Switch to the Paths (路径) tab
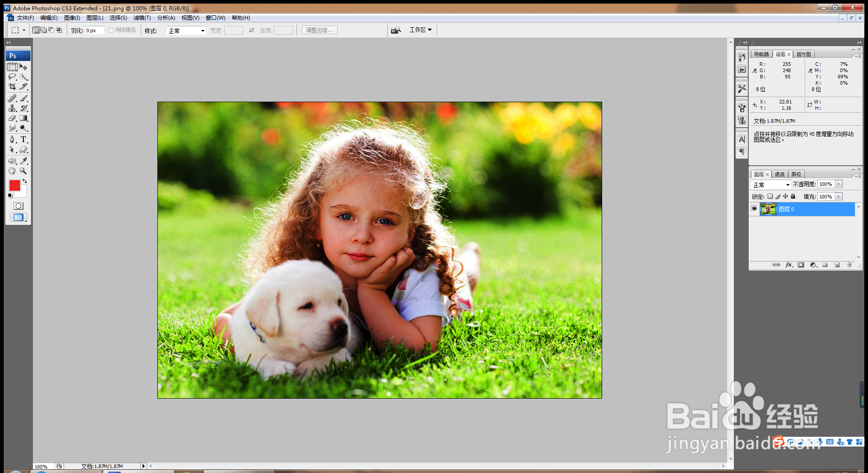Image resolution: width=868 pixels, height=473 pixels. [796, 174]
